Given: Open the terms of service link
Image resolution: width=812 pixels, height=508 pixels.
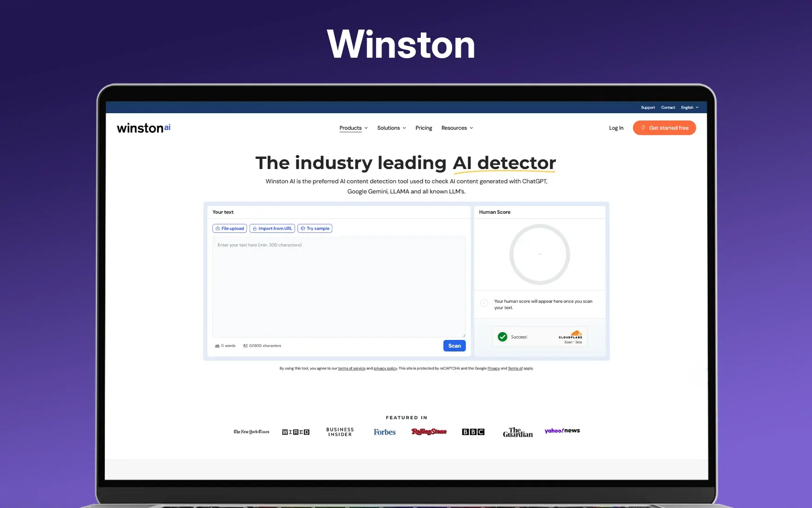Looking at the screenshot, I should 352,369.
